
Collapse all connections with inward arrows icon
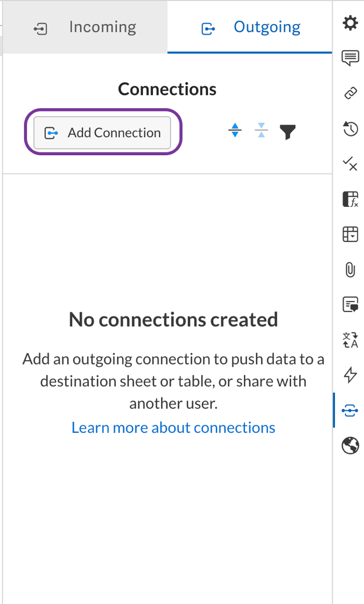pyautogui.click(x=262, y=131)
